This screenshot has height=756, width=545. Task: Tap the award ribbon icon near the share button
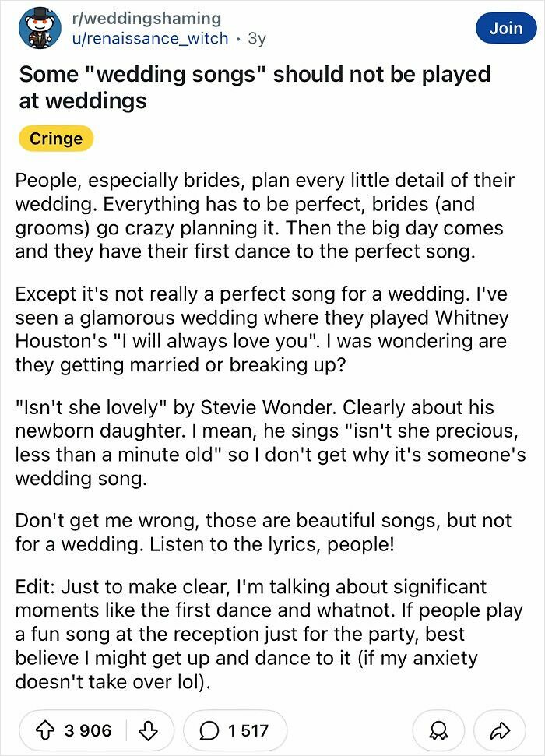coord(438,730)
